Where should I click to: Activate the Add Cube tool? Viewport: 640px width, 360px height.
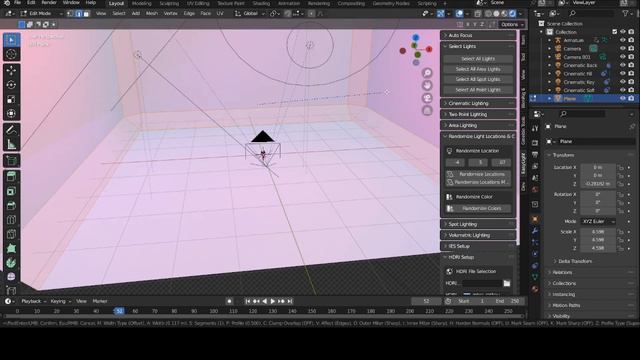click(11, 160)
